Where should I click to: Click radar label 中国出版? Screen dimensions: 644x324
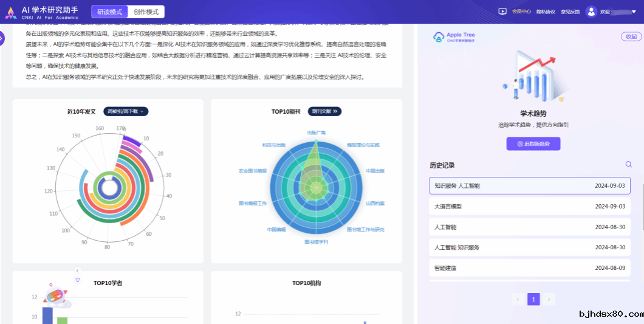(x=375, y=171)
